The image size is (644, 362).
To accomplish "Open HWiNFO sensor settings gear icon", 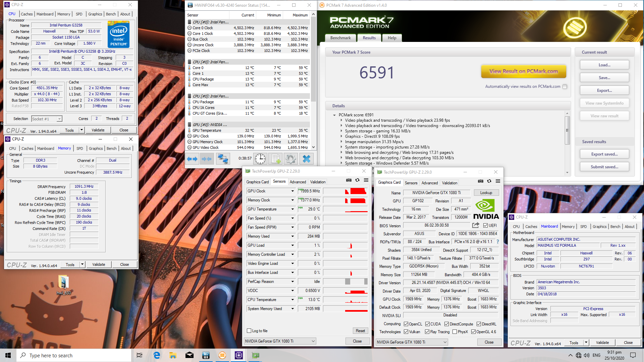I will (291, 159).
